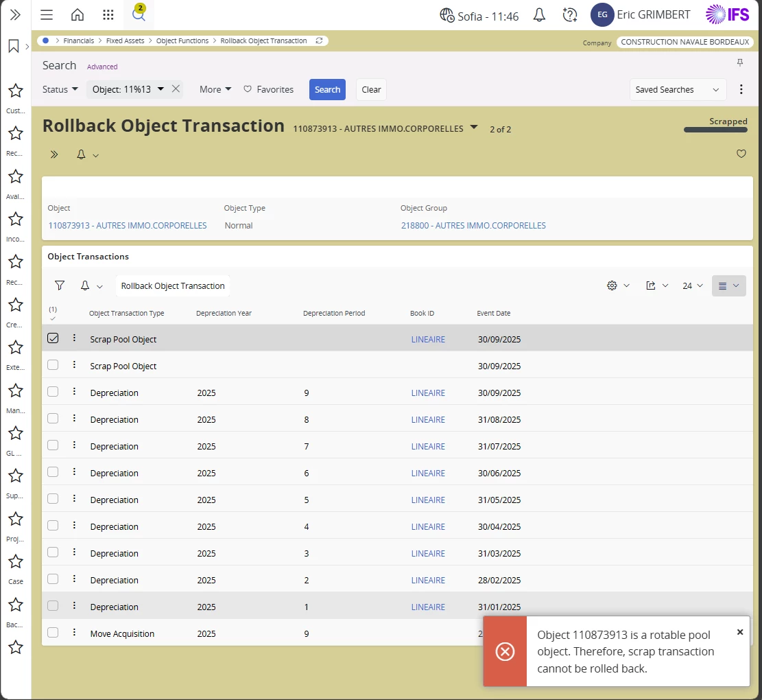
Task: Click Rollback Object Transaction command button
Action: [173, 285]
